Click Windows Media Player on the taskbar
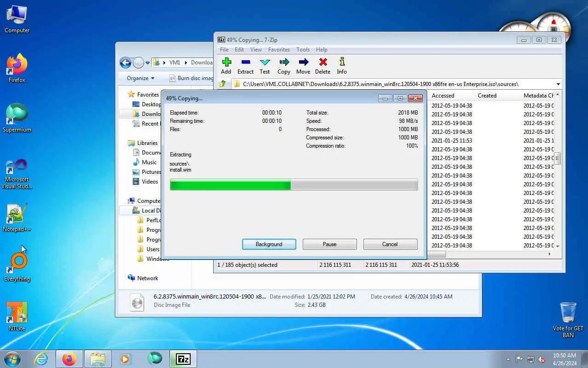This screenshot has height=368, width=588. click(x=125, y=359)
